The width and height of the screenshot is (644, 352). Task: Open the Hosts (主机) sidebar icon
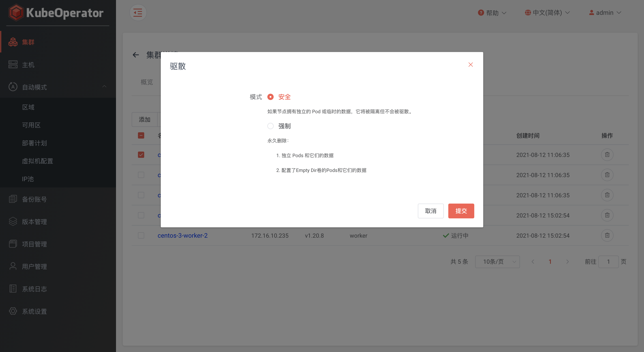[13, 65]
